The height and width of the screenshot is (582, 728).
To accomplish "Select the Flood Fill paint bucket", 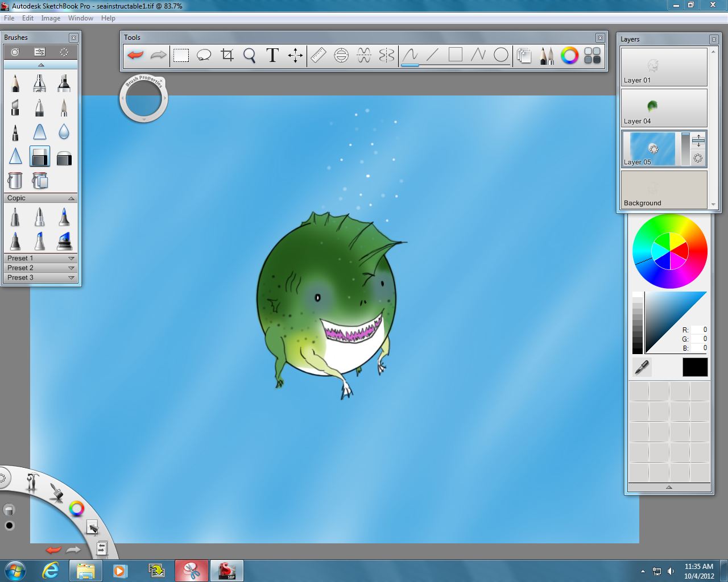I will pos(15,181).
